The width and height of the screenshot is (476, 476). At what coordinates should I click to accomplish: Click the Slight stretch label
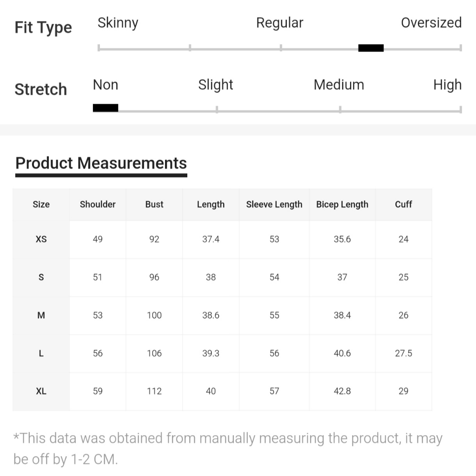[216, 85]
